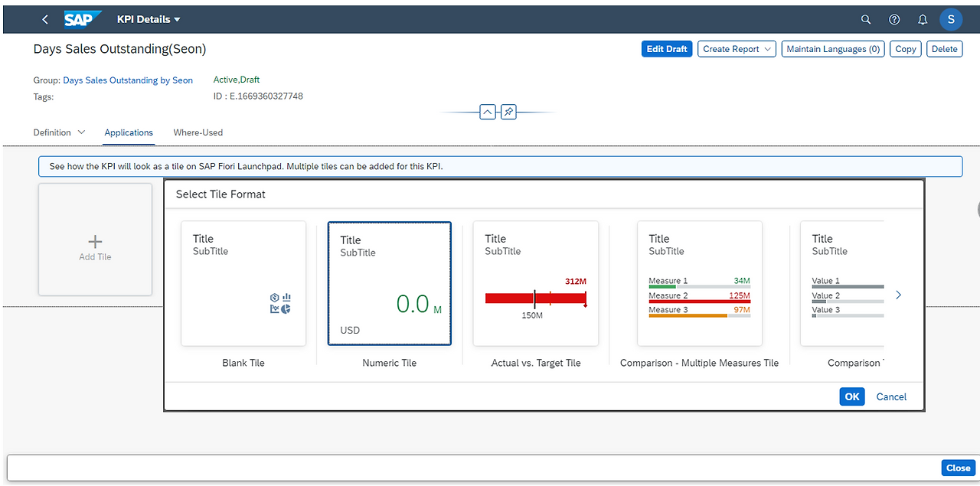Switch to the Where-Used tab

click(198, 132)
